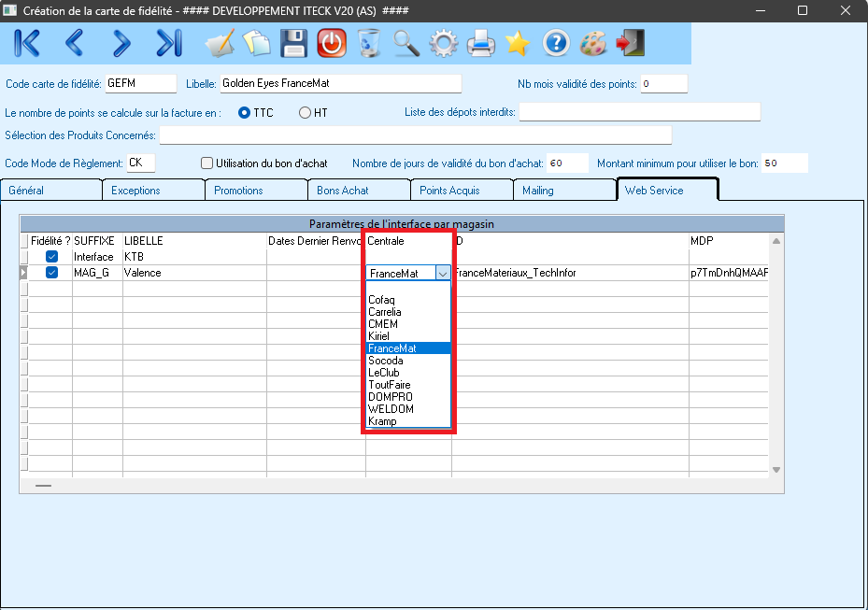868x610 pixels.
Task: Open search with the magnifying glass icon
Action: coord(406,43)
